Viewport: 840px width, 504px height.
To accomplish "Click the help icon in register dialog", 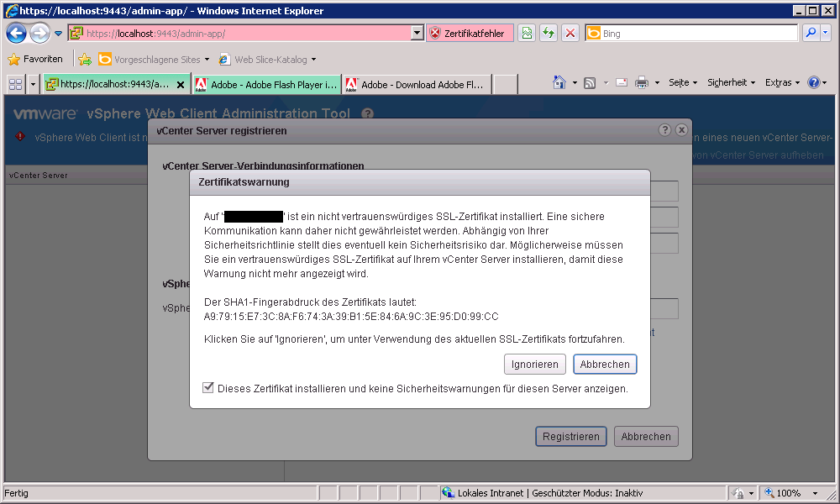I will (x=664, y=130).
